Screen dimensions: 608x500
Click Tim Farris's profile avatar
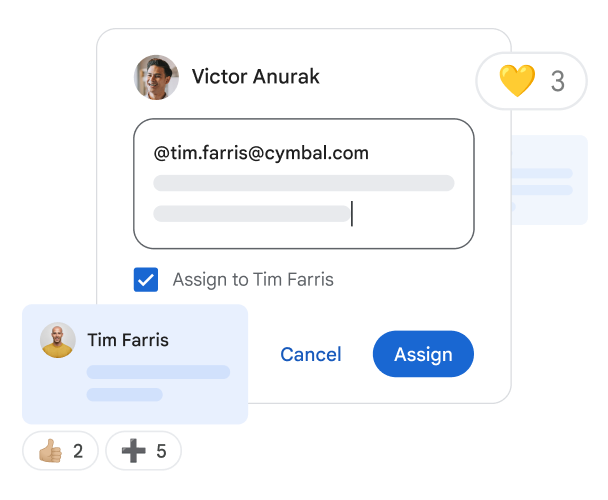tap(58, 340)
